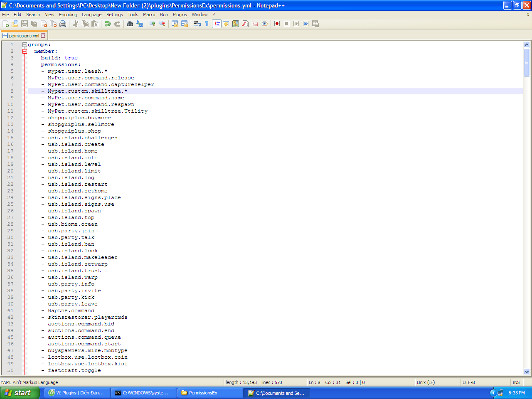
Task: Zoom out of the text
Action: (162, 24)
